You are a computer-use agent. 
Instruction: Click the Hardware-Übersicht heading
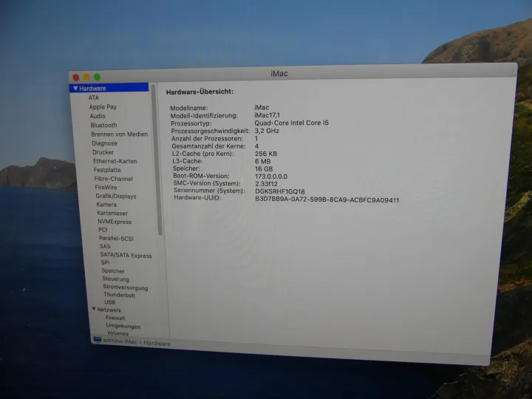coord(199,92)
